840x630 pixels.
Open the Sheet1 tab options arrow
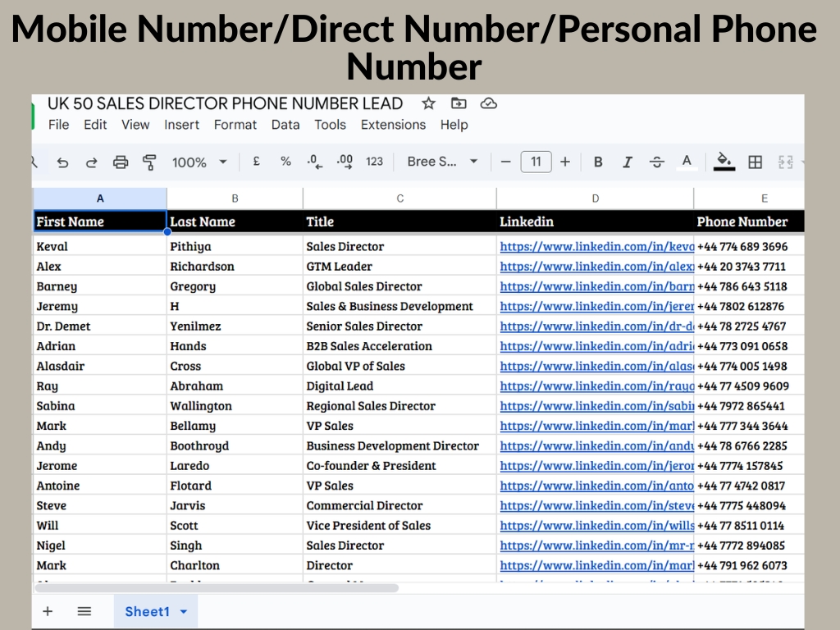pos(184,612)
